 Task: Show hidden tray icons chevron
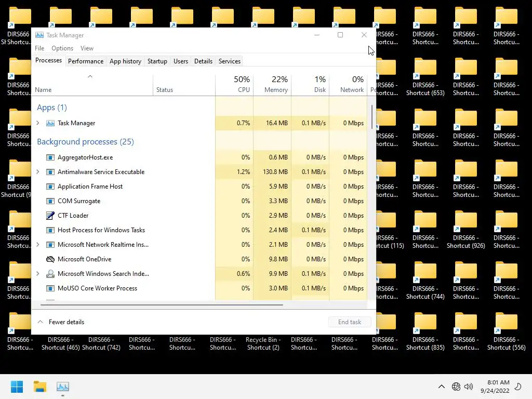[x=442, y=387]
